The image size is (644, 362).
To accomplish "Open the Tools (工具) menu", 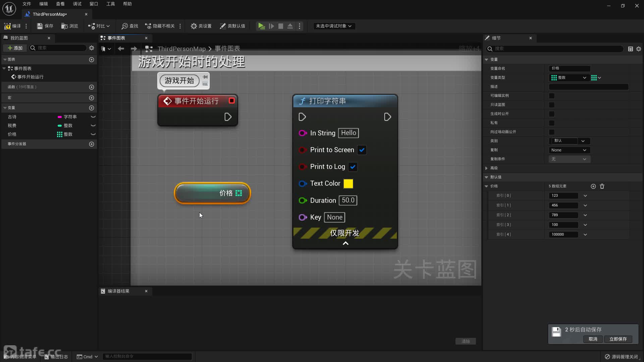I will pos(111,4).
